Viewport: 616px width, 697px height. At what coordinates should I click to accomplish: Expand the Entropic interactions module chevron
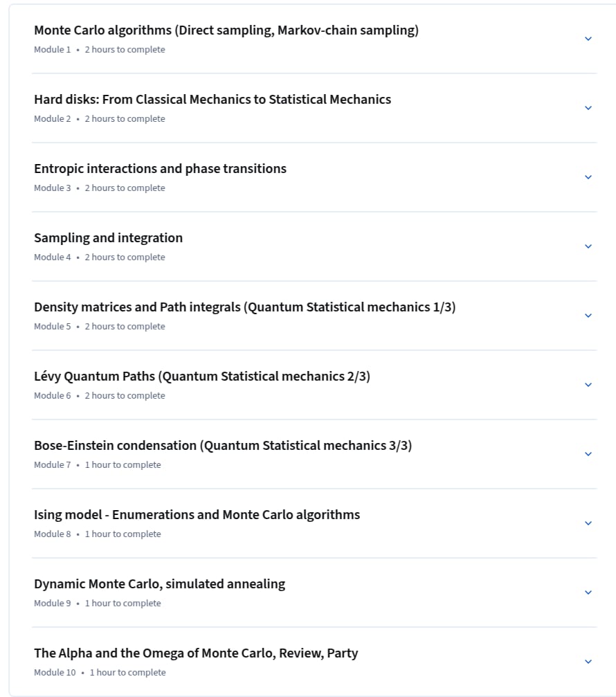pyautogui.click(x=588, y=177)
